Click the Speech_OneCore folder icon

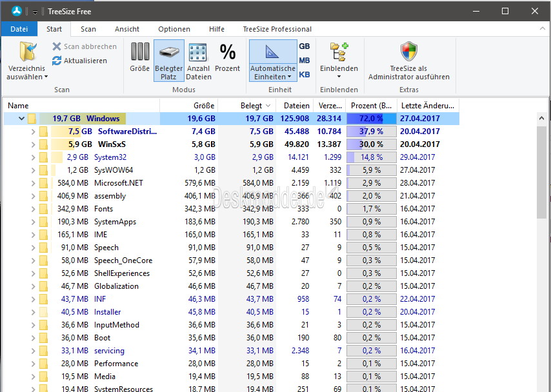(43, 260)
